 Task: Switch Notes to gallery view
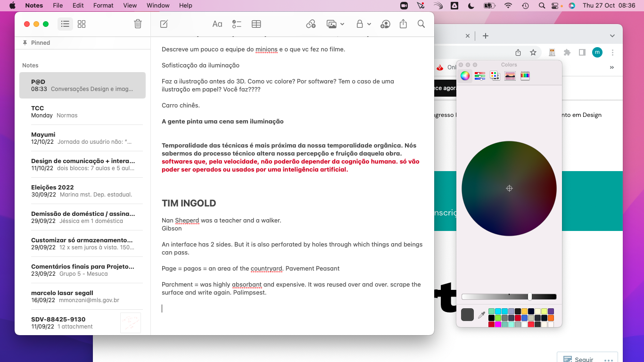point(82,24)
